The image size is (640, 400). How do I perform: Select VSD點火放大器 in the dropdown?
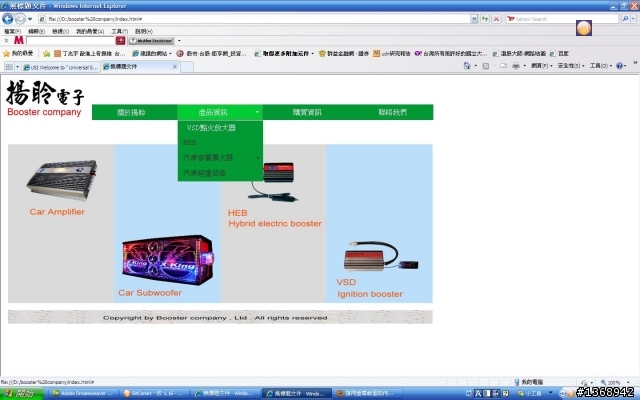pyautogui.click(x=220, y=128)
